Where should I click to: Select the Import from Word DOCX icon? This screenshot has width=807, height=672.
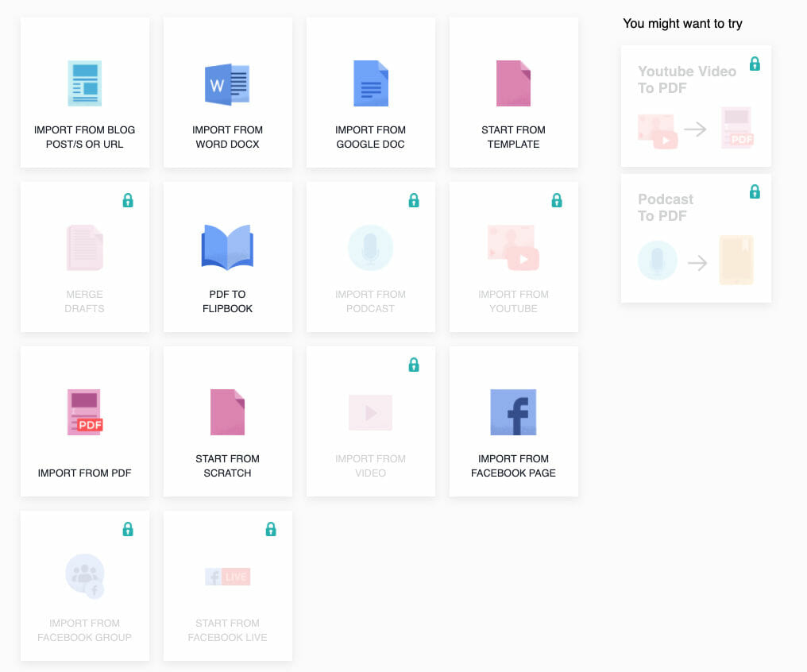[228, 83]
